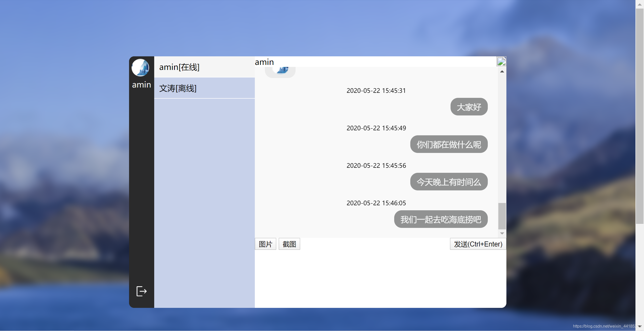This screenshot has width=644, height=331.
Task: Click the 我们一起去吃海底捞吧 message bubble
Action: coord(440,219)
